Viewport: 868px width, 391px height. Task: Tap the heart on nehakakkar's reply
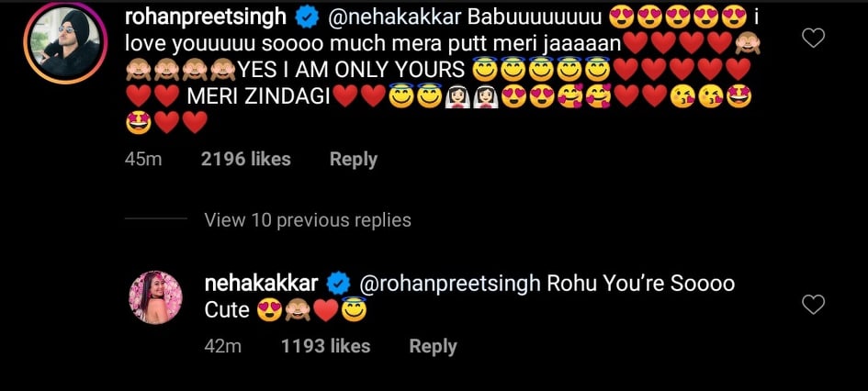click(813, 305)
